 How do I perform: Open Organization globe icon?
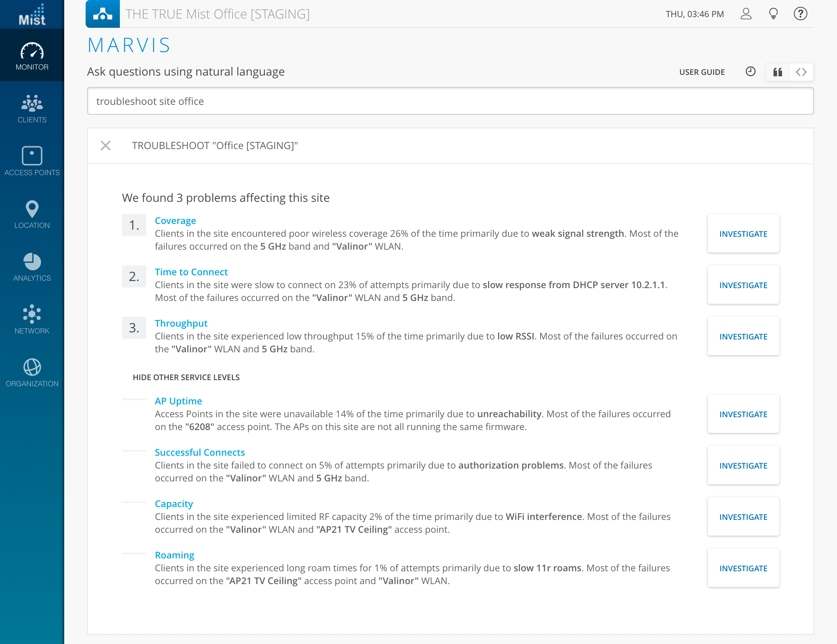pyautogui.click(x=32, y=372)
